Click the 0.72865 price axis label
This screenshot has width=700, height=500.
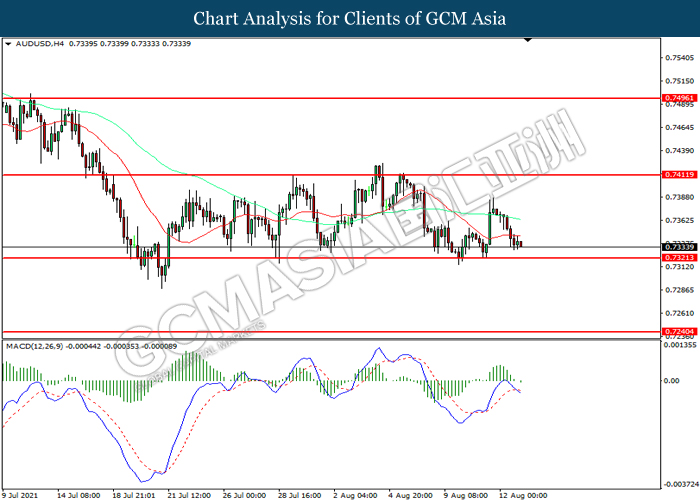coord(680,290)
